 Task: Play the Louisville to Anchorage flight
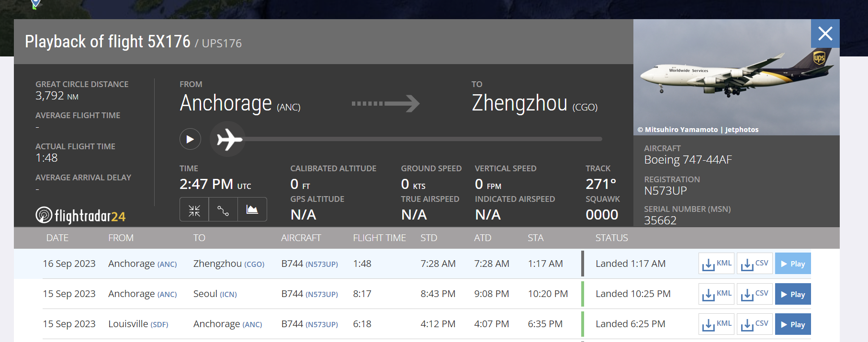793,324
